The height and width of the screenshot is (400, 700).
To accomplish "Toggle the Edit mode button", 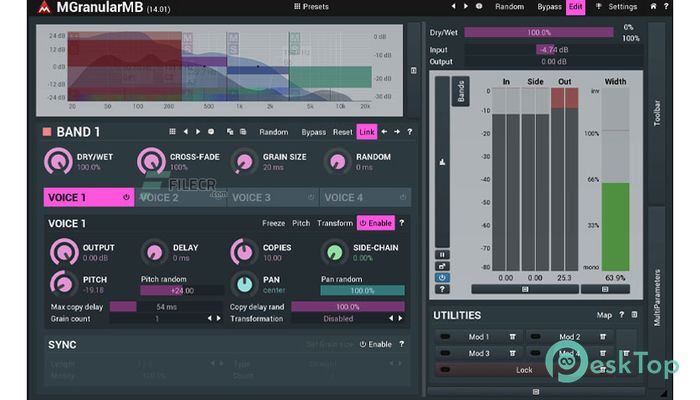I will pos(575,7).
